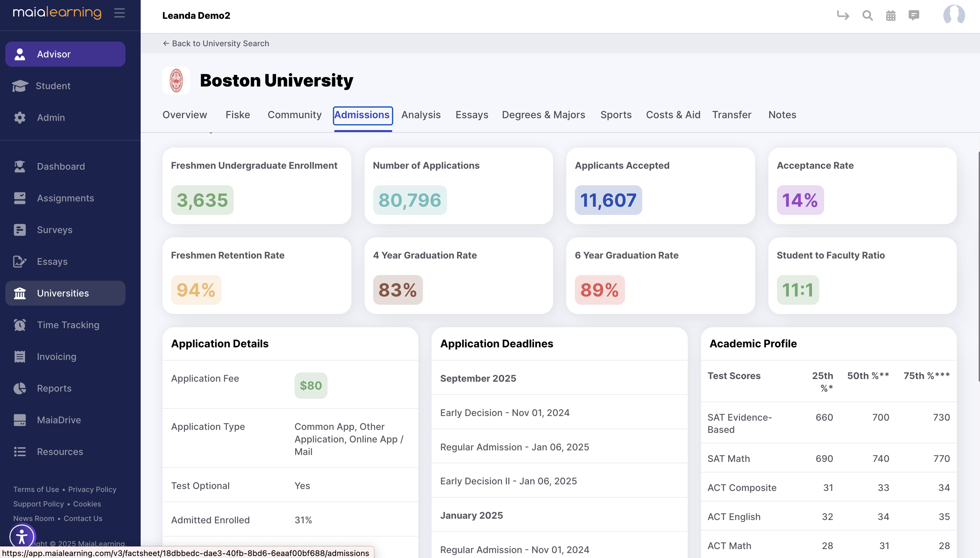Click the 3,635 enrollment value
980x558 pixels.
tap(202, 200)
